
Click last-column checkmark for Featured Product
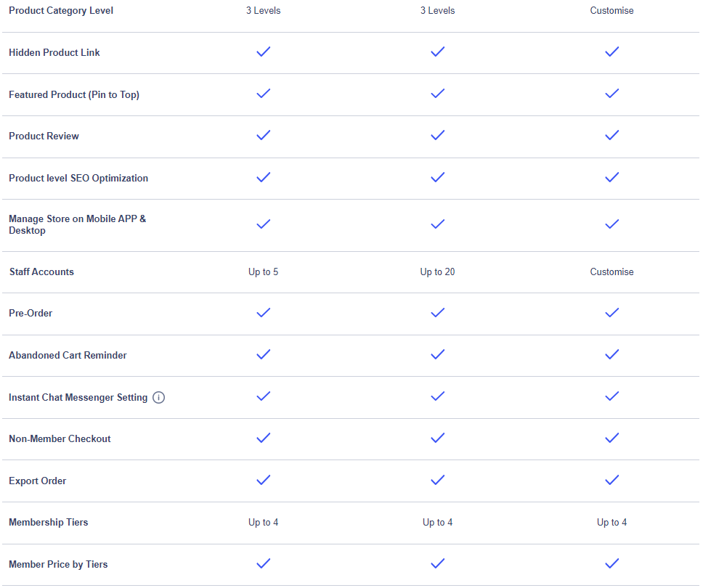tap(612, 93)
